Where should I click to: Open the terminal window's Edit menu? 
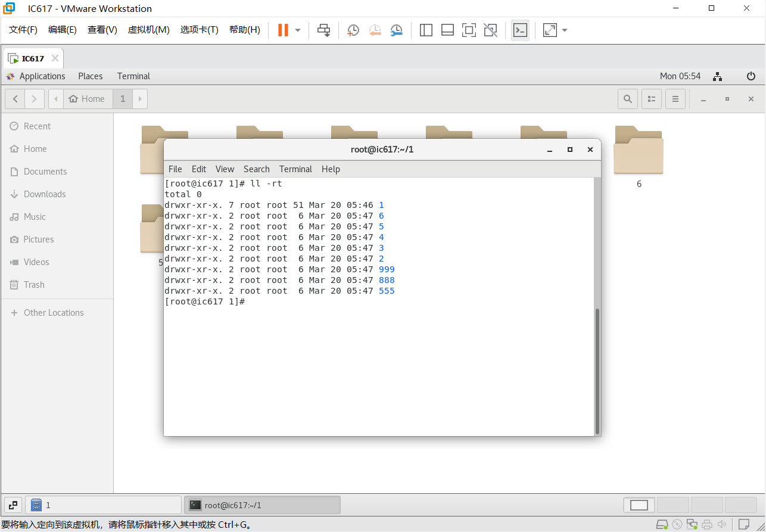pyautogui.click(x=199, y=169)
